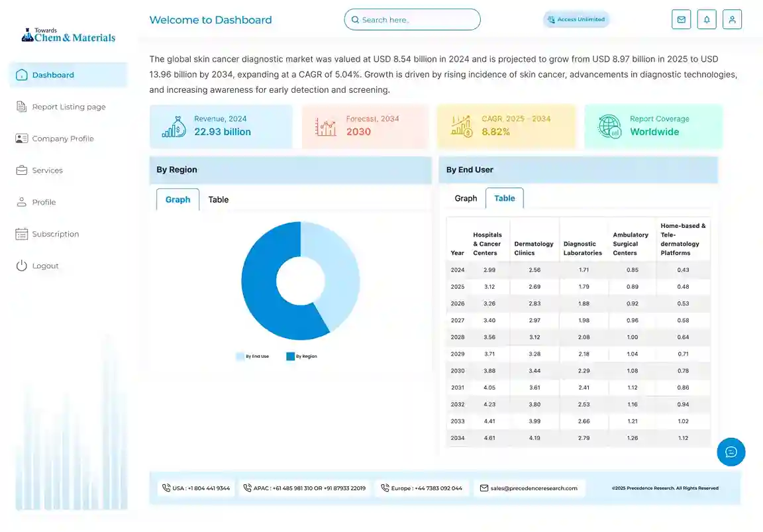Toggle the By End Use legend item
The height and width of the screenshot is (532, 763).
point(252,356)
